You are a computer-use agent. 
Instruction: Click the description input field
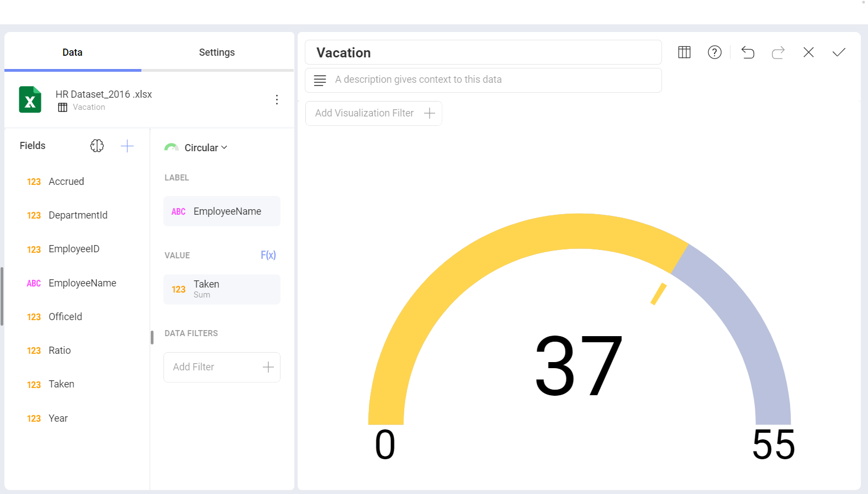click(x=483, y=80)
